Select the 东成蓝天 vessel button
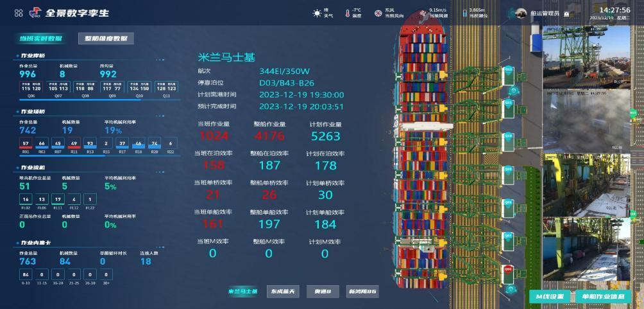 tap(283, 292)
